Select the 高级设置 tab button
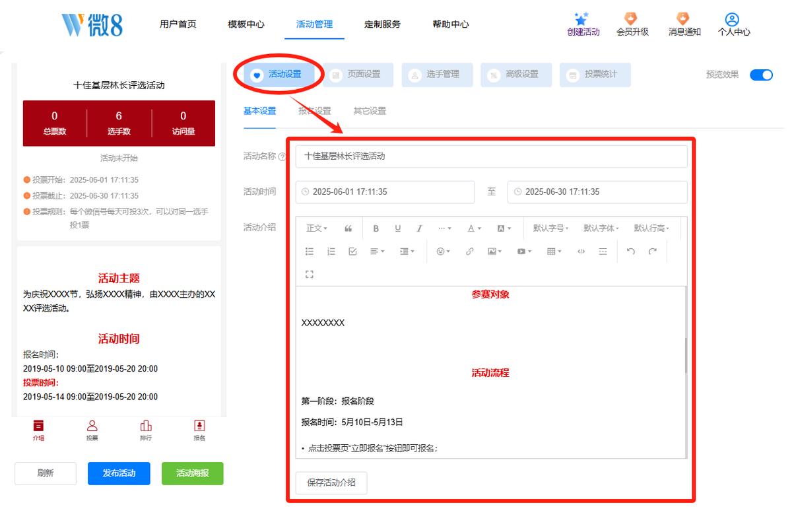 [516, 75]
